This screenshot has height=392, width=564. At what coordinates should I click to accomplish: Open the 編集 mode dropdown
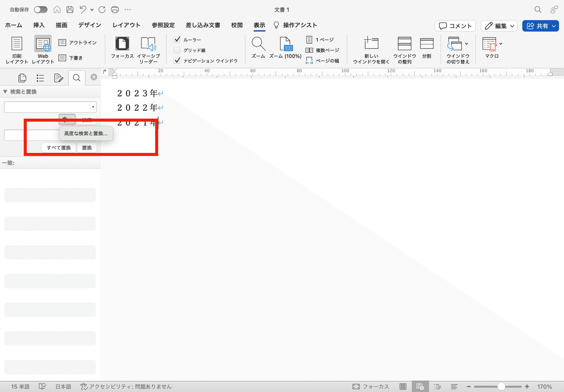pos(499,26)
